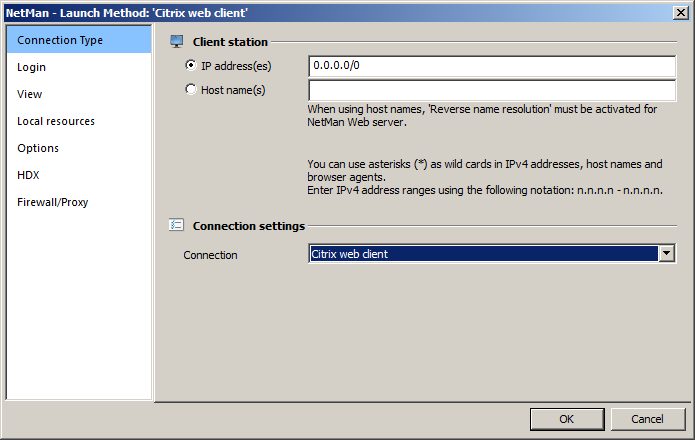Click the empty Host name(s) input field
The image size is (695, 440).
coord(492,90)
